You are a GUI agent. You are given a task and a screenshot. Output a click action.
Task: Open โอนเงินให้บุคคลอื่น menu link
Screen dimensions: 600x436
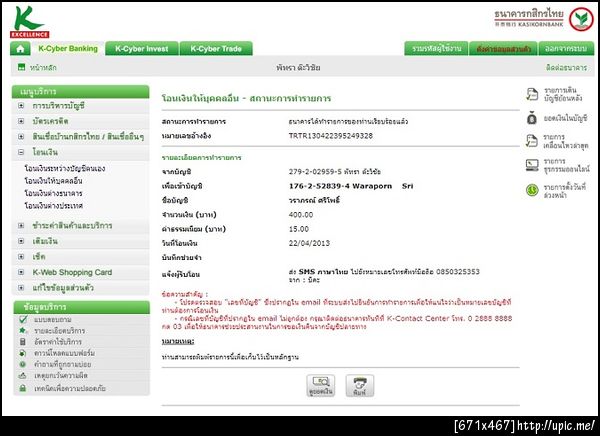tap(53, 181)
